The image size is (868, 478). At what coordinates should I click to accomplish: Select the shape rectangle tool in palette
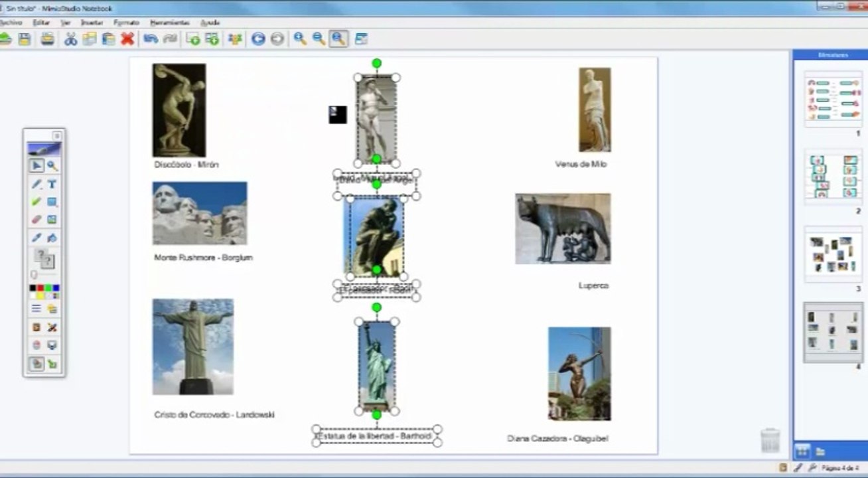pyautogui.click(x=52, y=202)
